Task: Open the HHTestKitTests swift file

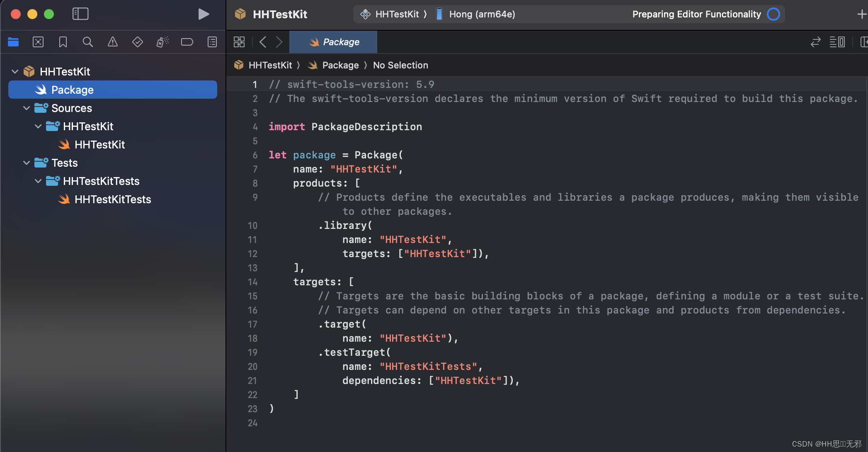Action: (x=113, y=199)
